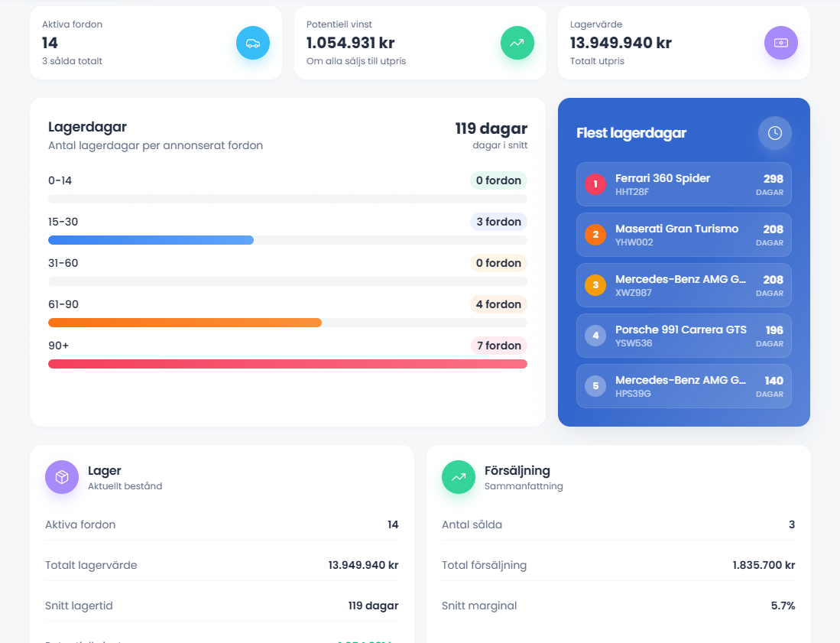Click the green trend icon beside Försäljning heading
Viewport: 840px width, 643px height.
[x=459, y=477]
